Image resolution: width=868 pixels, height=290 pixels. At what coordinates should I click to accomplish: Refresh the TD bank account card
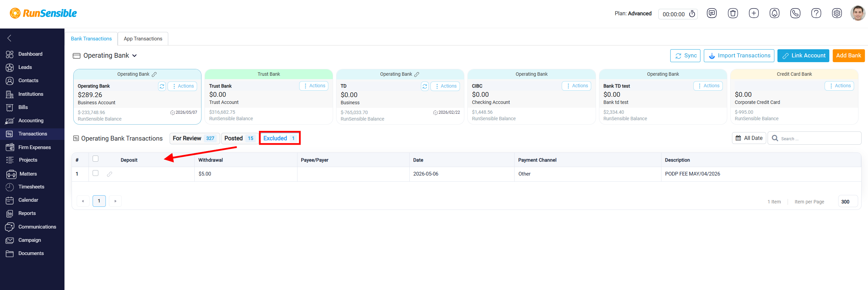[425, 86]
